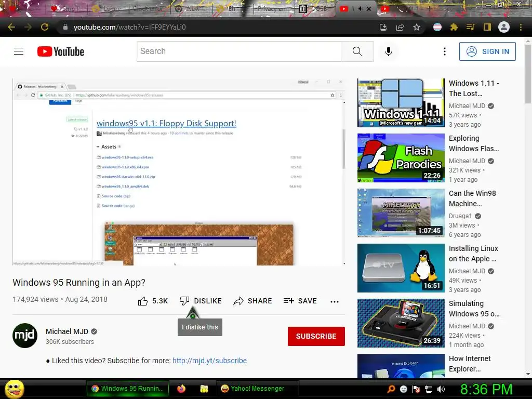Open 'Installing Linux on the Apple...' title
Image resolution: width=532 pixels, height=399 pixels.
coord(473,254)
